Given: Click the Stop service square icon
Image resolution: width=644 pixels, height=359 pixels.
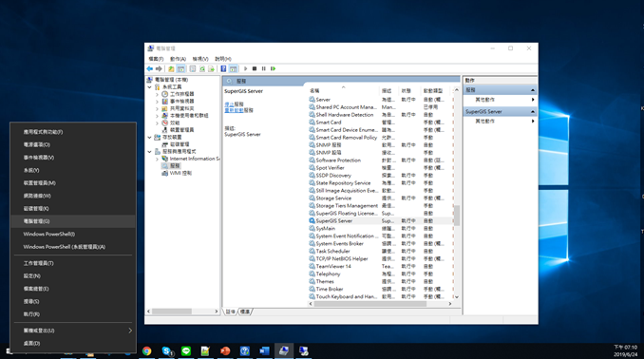Looking at the screenshot, I should (x=255, y=68).
